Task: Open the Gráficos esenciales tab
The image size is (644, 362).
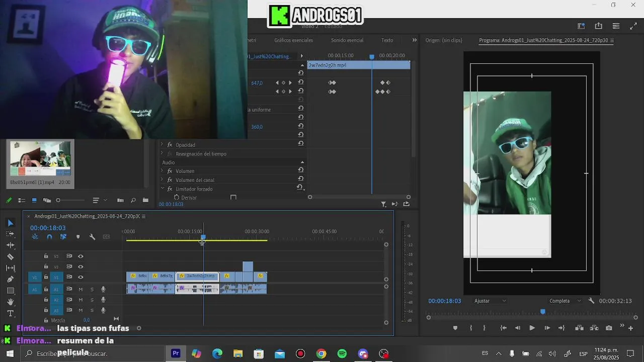Action: click(x=293, y=40)
